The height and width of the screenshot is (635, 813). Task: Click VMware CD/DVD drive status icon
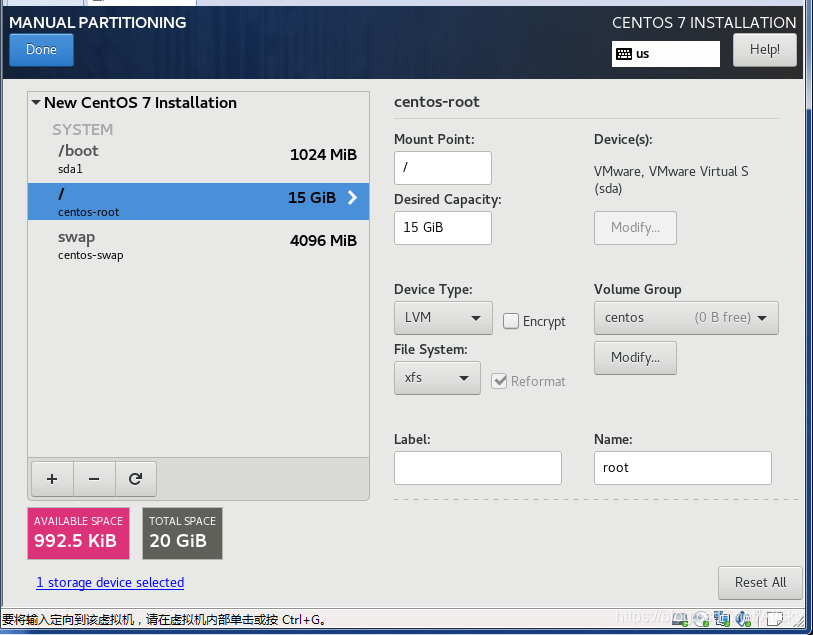click(x=700, y=618)
